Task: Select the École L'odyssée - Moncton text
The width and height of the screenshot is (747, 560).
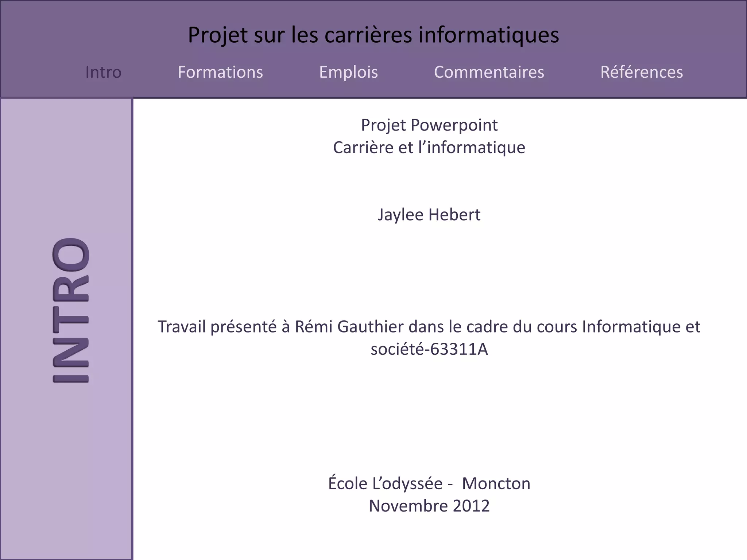Action: (429, 483)
